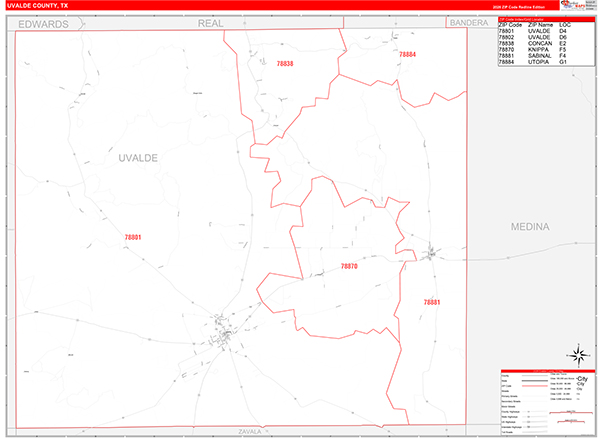The width and height of the screenshot is (600, 438).
Task: Click grid location D4 in the index
Action: click(562, 31)
